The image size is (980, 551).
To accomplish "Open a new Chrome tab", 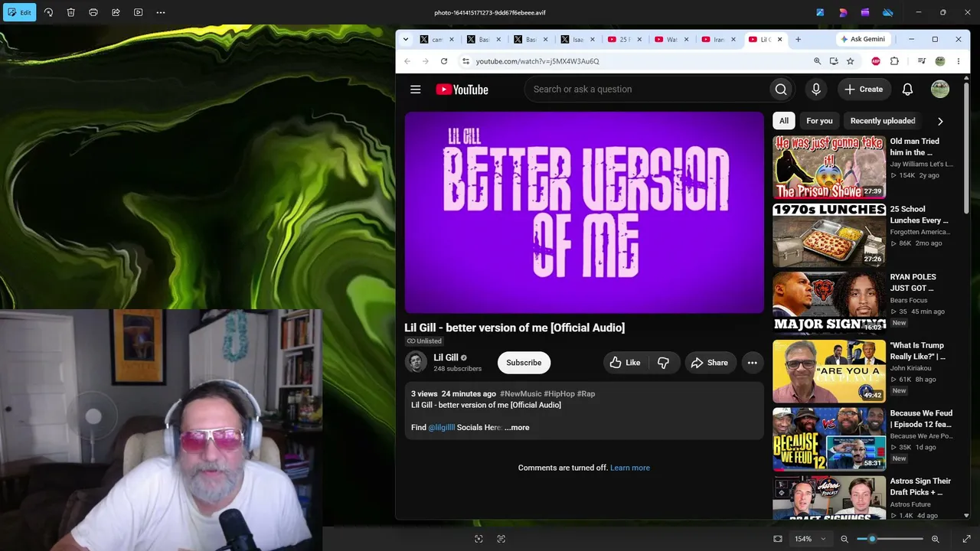I will click(798, 39).
